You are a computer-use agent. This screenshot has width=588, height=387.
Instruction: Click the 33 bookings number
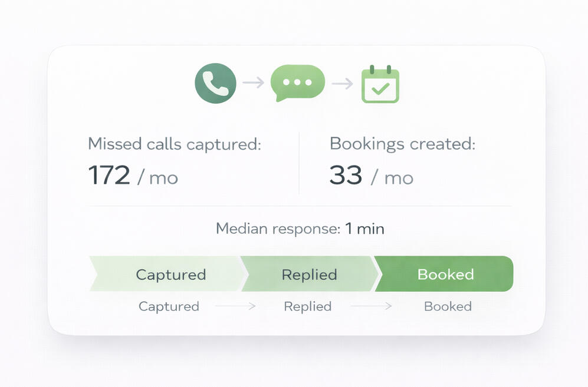(346, 176)
